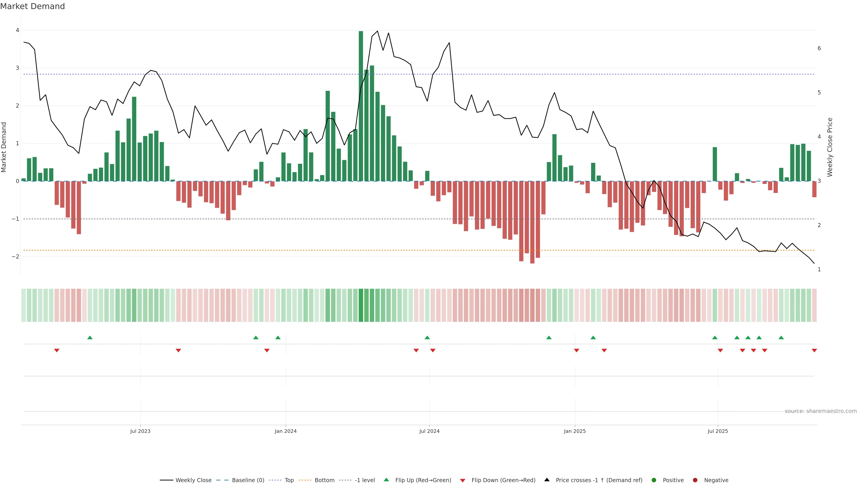Click the Flip Up green triangle legend icon

(x=387, y=480)
